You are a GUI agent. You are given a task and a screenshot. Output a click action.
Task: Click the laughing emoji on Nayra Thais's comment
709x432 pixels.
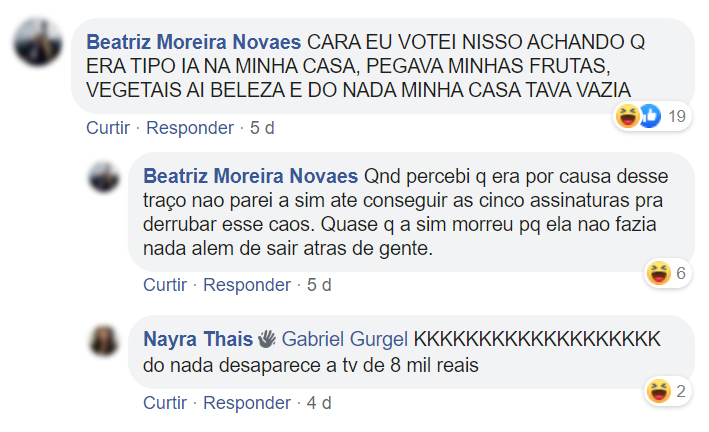pos(659,391)
